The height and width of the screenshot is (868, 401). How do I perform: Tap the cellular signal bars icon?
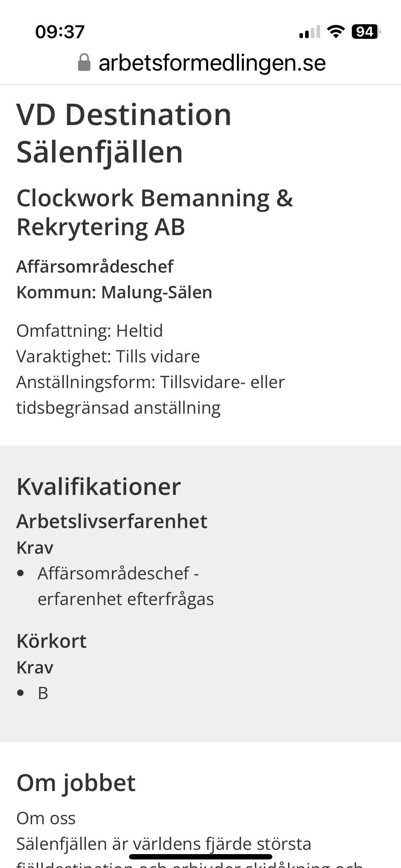pos(310,32)
